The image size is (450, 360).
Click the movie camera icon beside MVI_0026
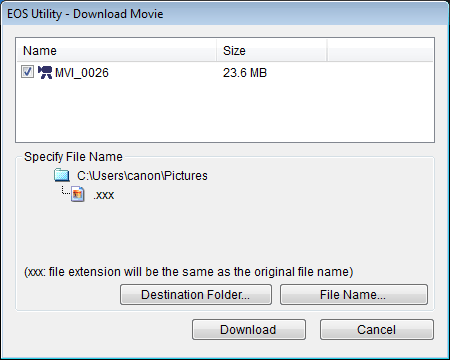coord(45,72)
